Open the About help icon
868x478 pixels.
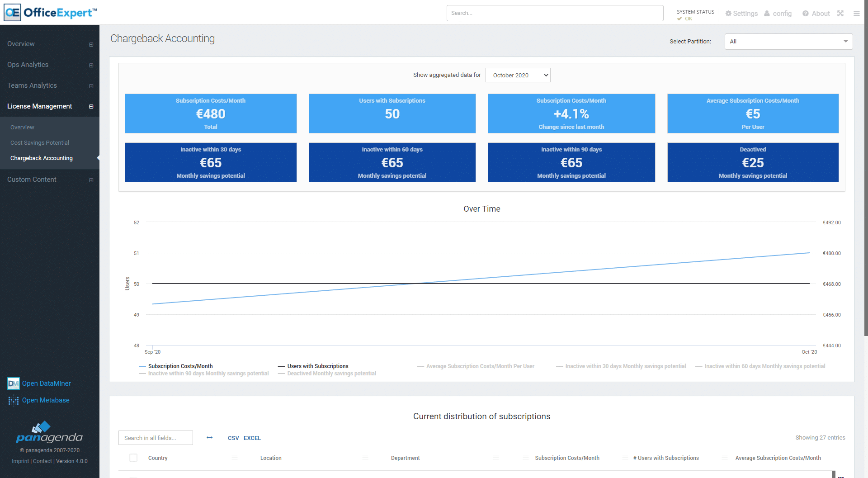click(806, 14)
